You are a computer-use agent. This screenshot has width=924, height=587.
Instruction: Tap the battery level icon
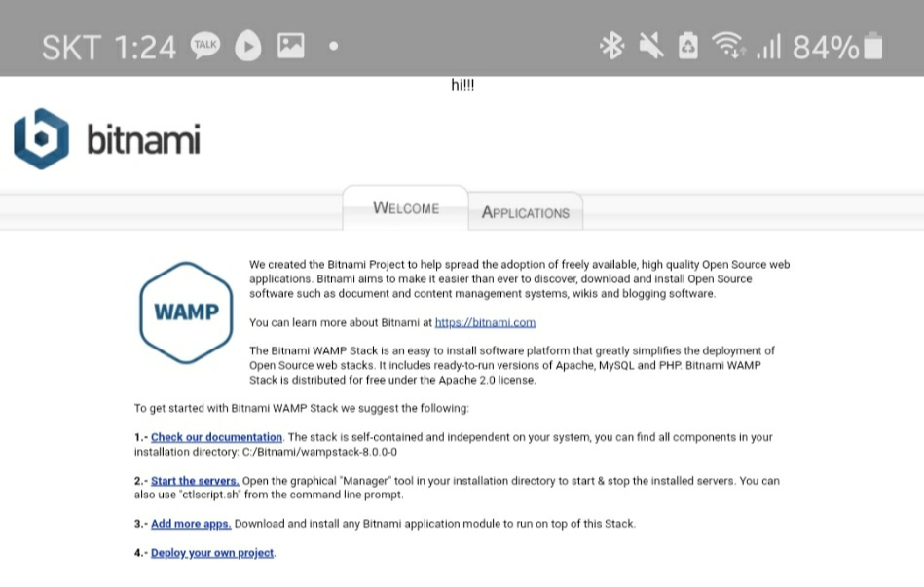pyautogui.click(x=873, y=46)
